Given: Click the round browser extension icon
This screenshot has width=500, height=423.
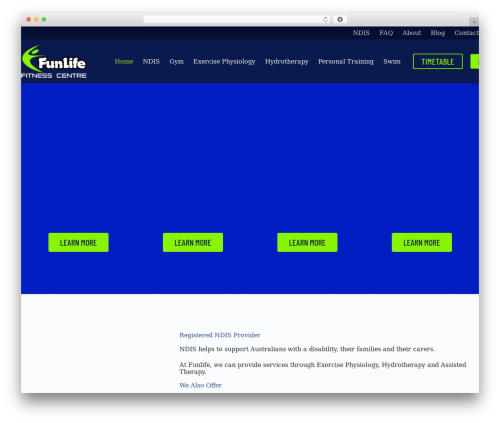Looking at the screenshot, I should [x=340, y=19].
